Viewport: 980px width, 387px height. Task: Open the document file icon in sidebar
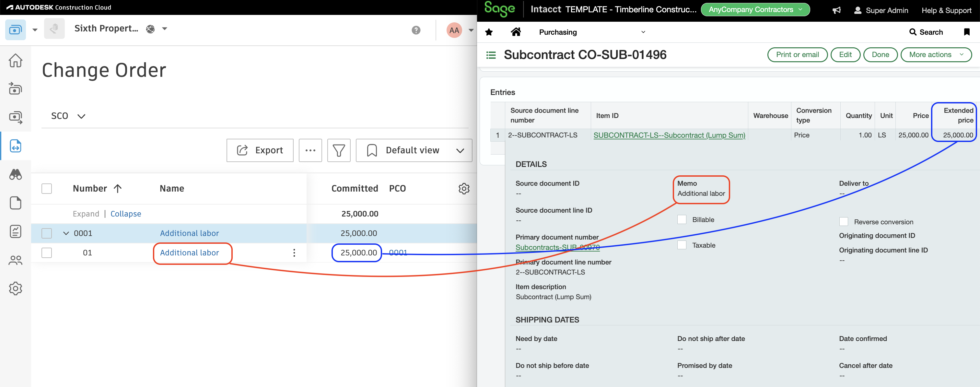[x=15, y=203]
